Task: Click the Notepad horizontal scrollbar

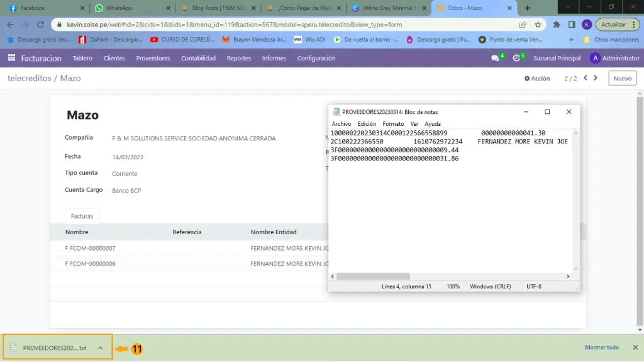Action: coord(373,276)
